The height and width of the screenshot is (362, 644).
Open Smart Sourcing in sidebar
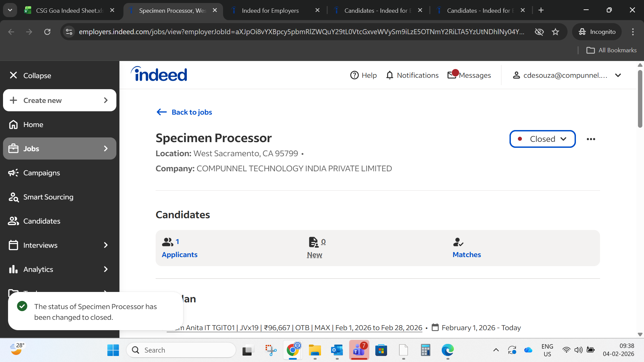pos(48,197)
